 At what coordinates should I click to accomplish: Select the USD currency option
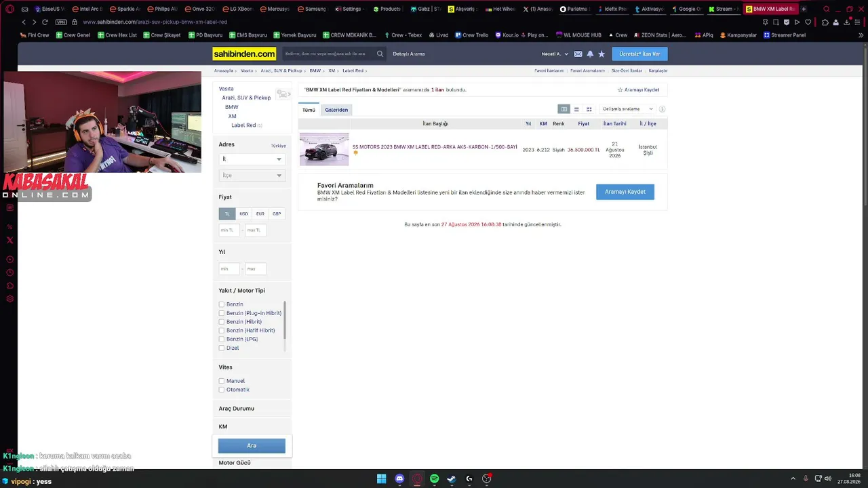click(x=243, y=213)
